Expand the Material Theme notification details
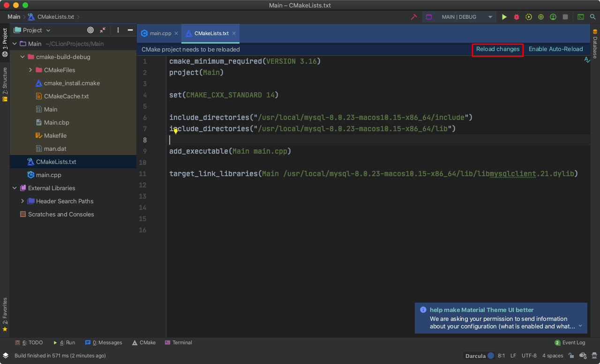The height and width of the screenshot is (364, 600). pos(580,325)
